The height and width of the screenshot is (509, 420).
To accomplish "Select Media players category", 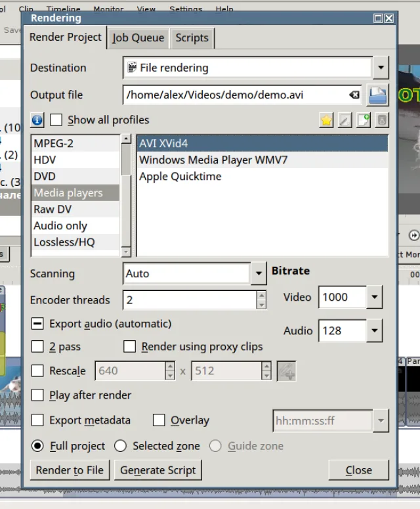I will (75, 193).
